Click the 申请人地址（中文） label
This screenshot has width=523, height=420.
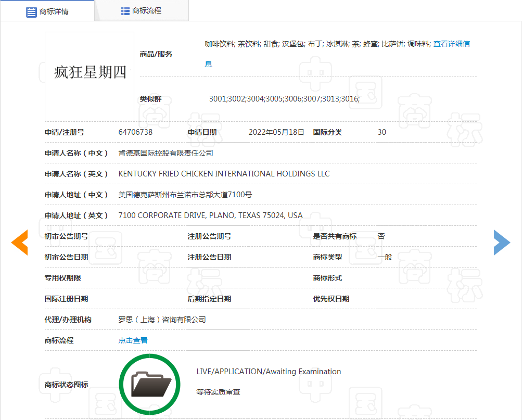click(x=76, y=195)
